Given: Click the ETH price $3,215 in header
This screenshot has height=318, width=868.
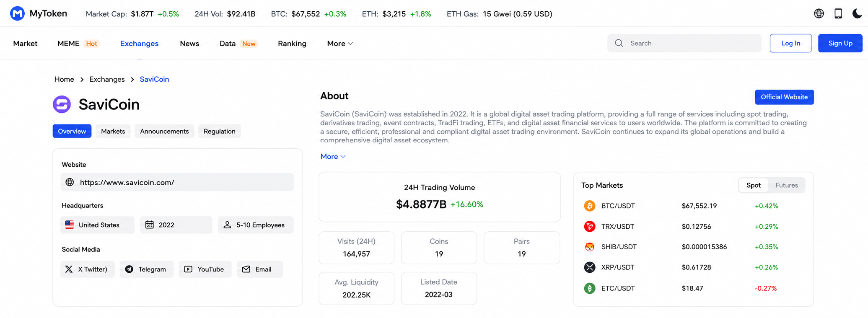Looking at the screenshot, I should pyautogui.click(x=394, y=14).
